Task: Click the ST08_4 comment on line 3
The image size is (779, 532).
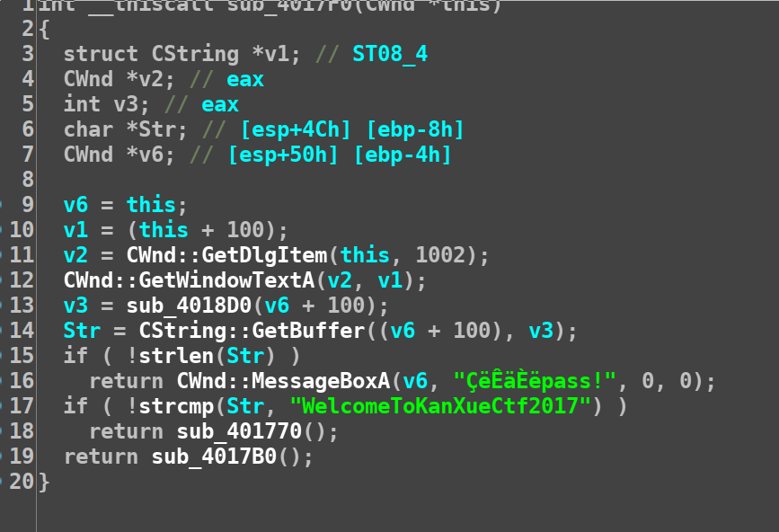Action: [390, 54]
